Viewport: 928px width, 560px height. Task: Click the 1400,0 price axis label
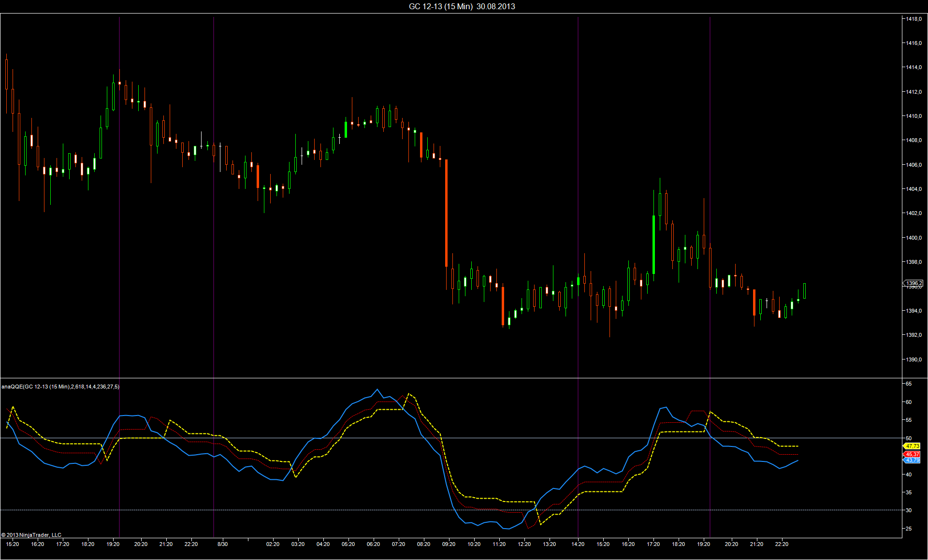click(x=913, y=238)
